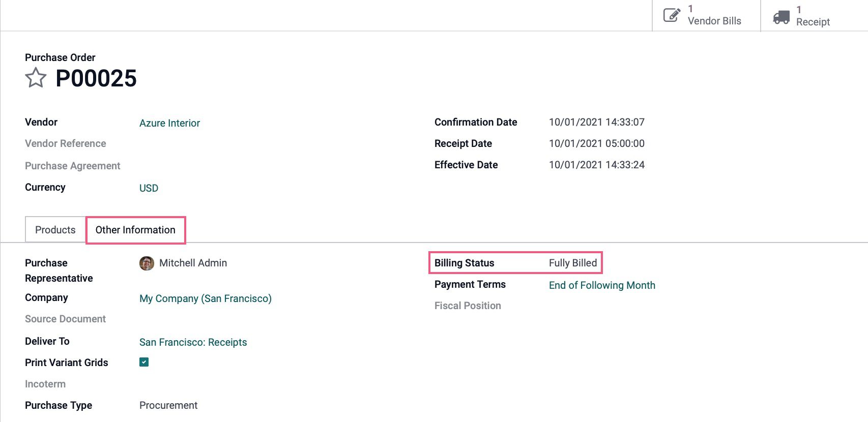Click the Purchase Type label
868x422 pixels.
(x=59, y=405)
